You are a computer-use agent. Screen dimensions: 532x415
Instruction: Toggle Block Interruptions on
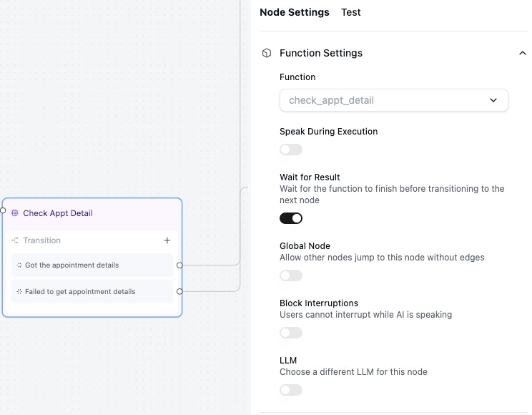(291, 333)
